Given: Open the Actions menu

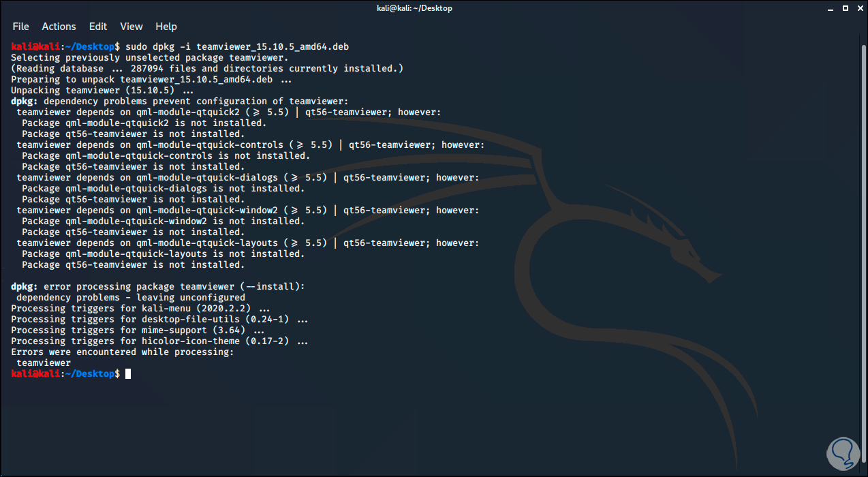Looking at the screenshot, I should (x=59, y=27).
